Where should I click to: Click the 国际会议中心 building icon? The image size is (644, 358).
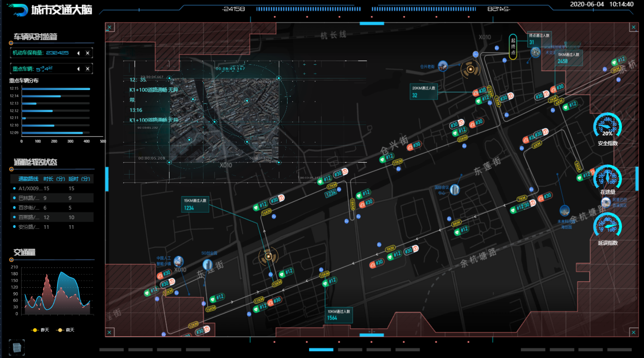455,189
